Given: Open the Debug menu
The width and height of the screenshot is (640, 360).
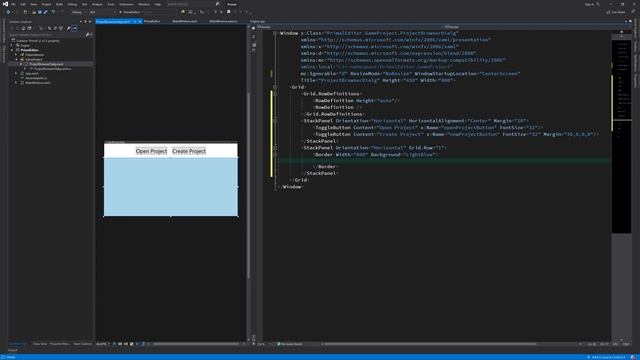Looking at the screenshot, I should [72, 4].
